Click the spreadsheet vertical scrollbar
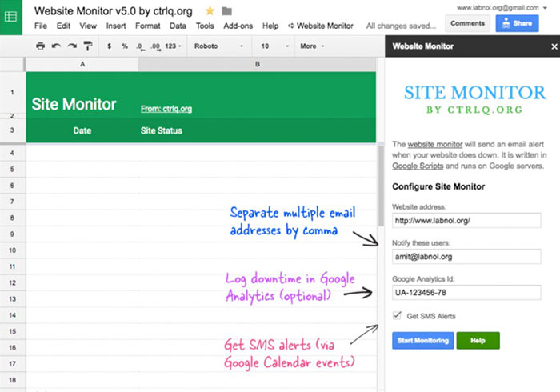560x392 pixels. coord(381,186)
